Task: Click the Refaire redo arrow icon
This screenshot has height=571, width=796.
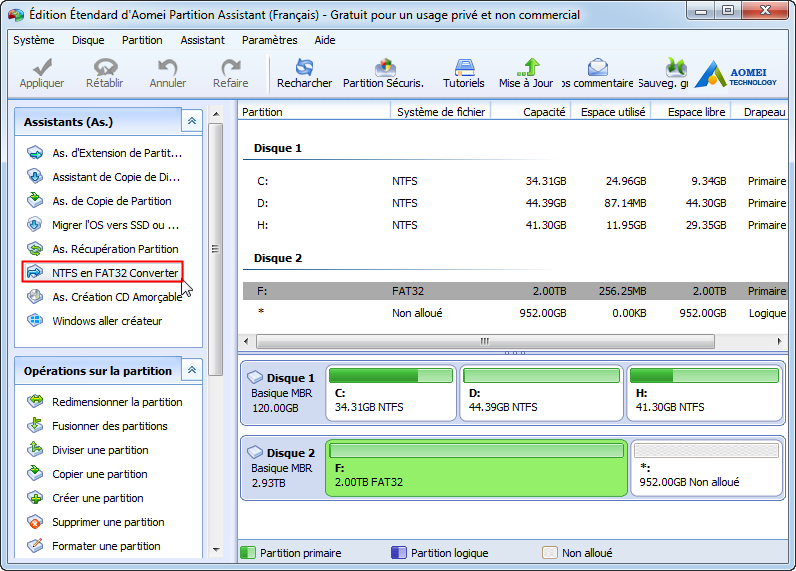Action: click(231, 68)
